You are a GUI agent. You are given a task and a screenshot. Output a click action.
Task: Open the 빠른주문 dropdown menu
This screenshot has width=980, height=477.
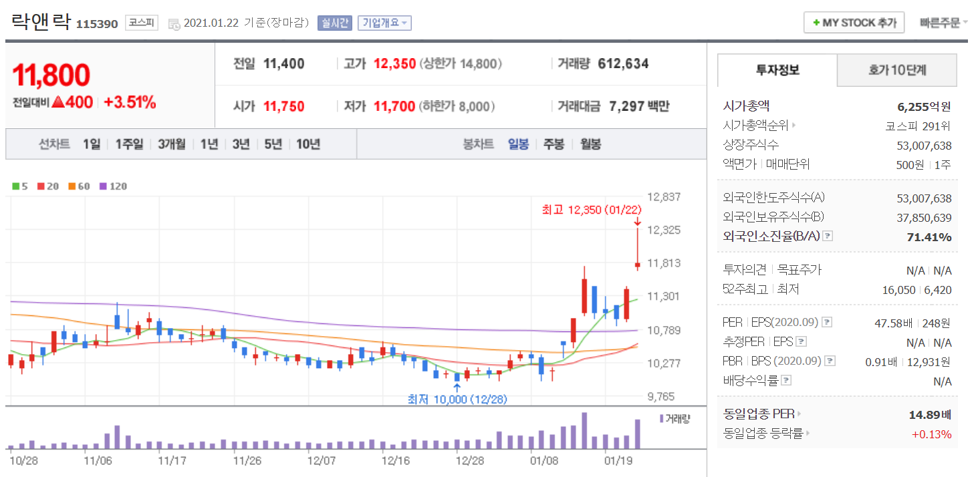pos(943,23)
